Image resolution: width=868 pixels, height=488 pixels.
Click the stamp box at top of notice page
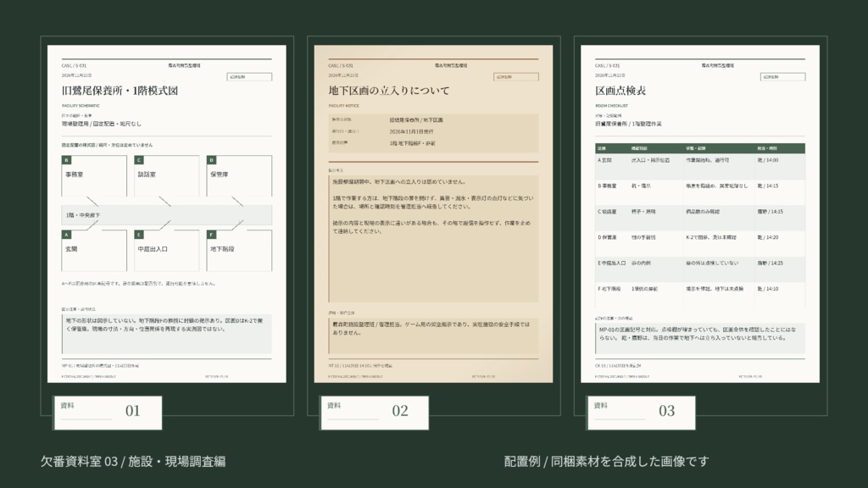[516, 77]
